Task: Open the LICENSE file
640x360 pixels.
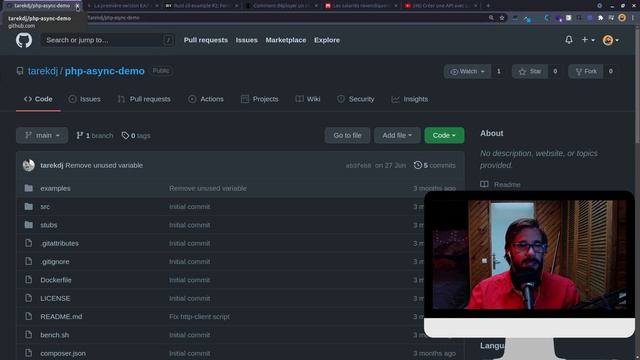Action: pos(55,298)
